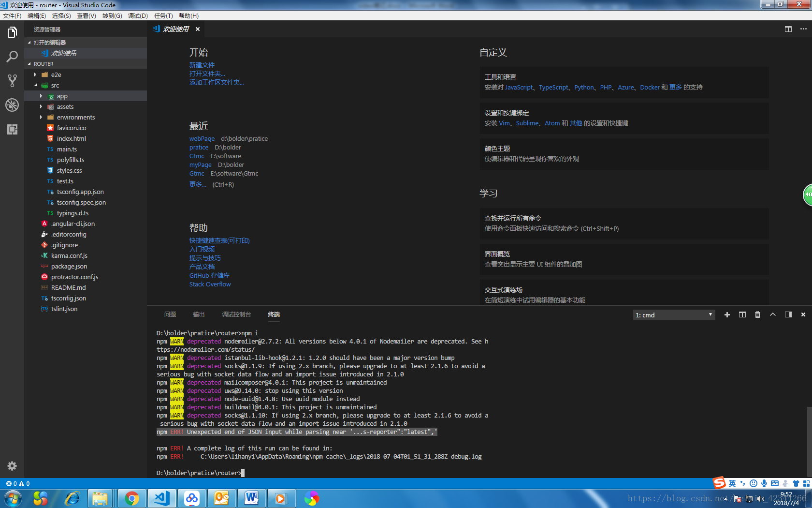Open the editor more actions menu
812x508 pixels.
point(803,29)
